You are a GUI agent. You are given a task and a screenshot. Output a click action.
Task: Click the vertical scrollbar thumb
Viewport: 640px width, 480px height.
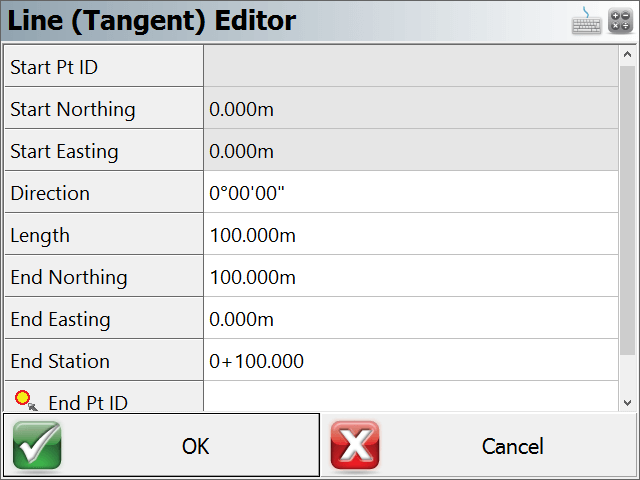pyautogui.click(x=627, y=210)
